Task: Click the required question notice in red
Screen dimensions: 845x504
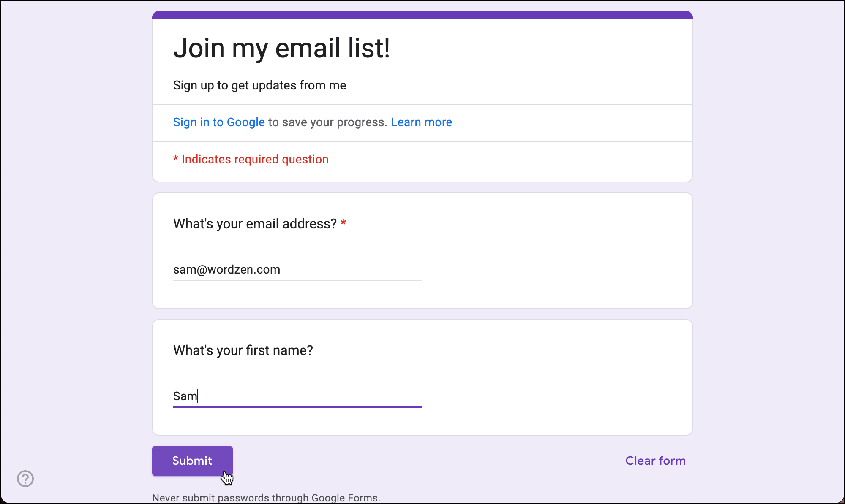Action: [x=251, y=159]
